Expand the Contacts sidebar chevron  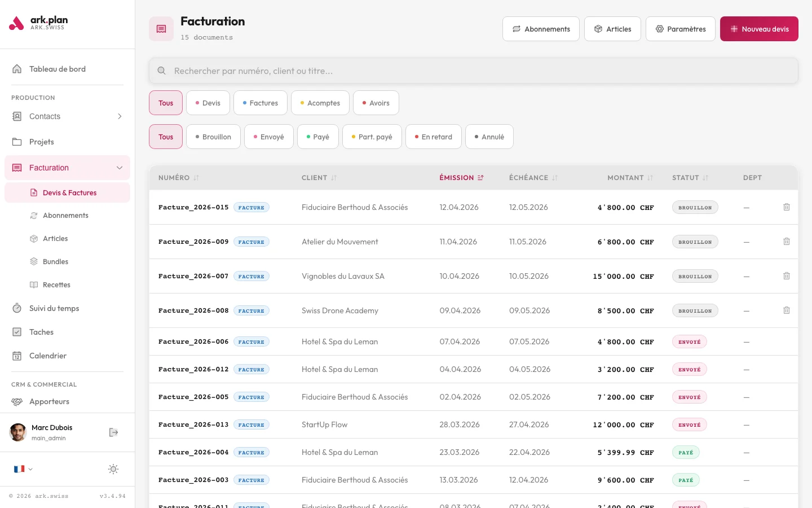(x=120, y=116)
